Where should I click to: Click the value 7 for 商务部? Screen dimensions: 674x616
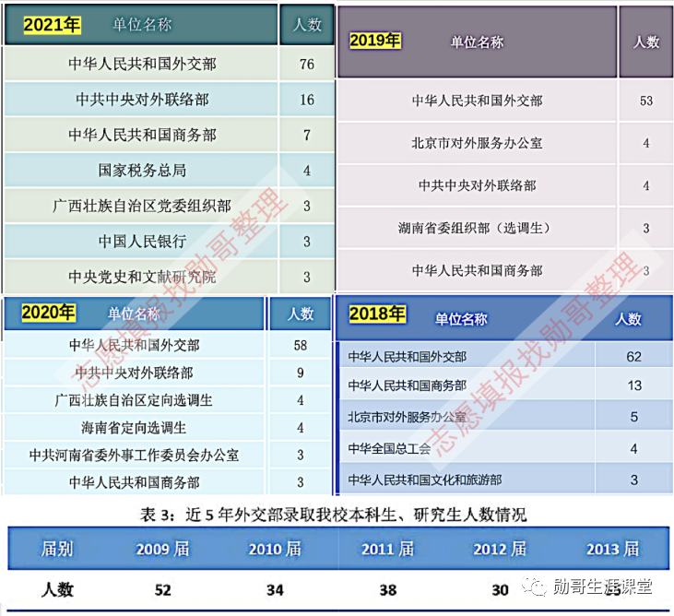[x=307, y=136]
